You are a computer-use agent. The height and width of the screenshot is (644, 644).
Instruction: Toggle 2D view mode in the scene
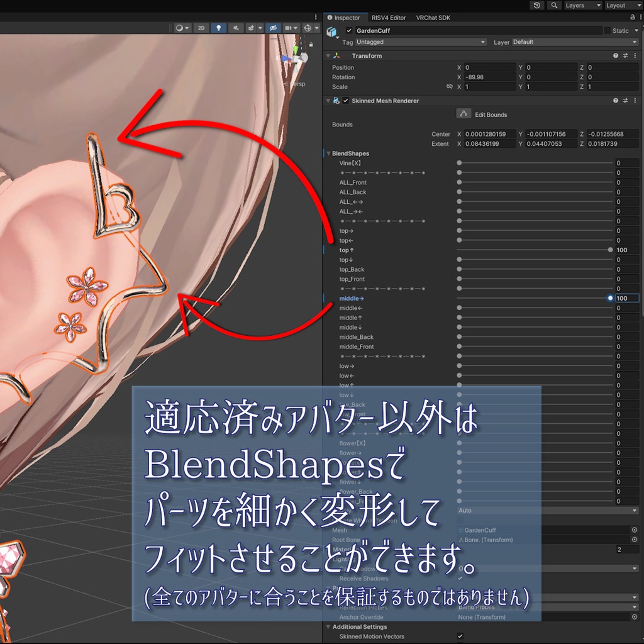pyautogui.click(x=201, y=28)
